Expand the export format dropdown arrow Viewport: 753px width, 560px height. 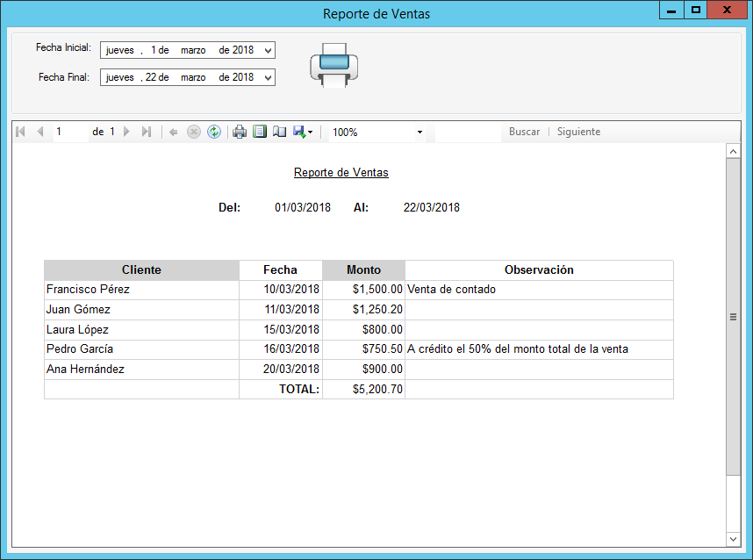[x=310, y=131]
